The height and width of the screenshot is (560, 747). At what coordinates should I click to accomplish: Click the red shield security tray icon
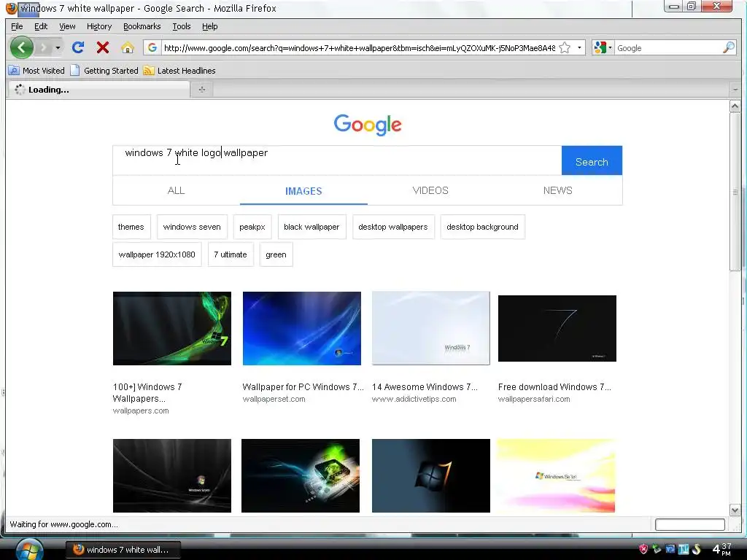643,549
